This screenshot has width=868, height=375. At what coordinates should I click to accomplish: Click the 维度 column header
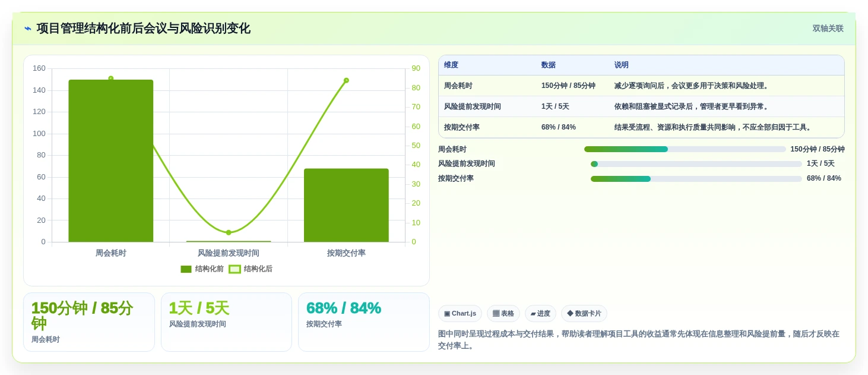451,65
